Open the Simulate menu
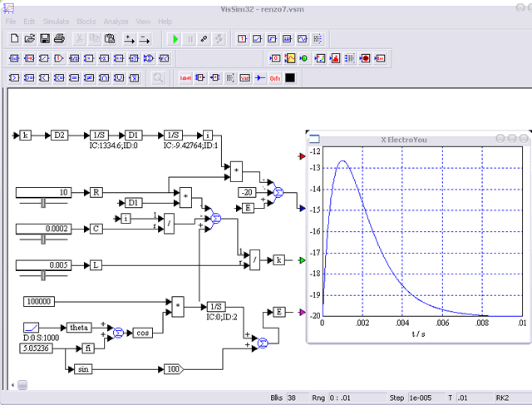 click(56, 21)
